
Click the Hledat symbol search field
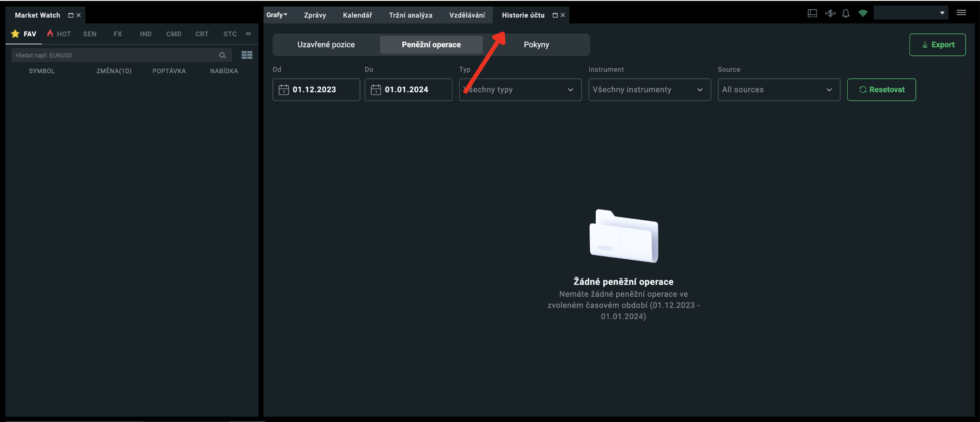[114, 55]
